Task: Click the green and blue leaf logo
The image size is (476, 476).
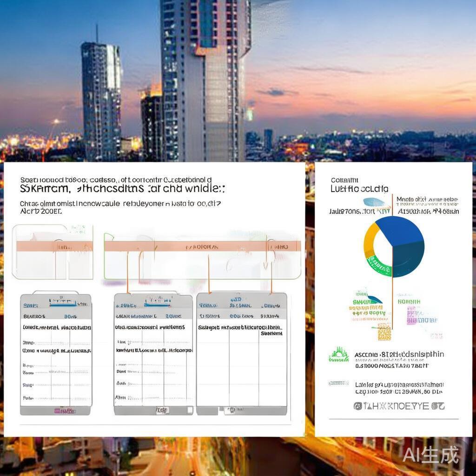Action: [x=373, y=300]
